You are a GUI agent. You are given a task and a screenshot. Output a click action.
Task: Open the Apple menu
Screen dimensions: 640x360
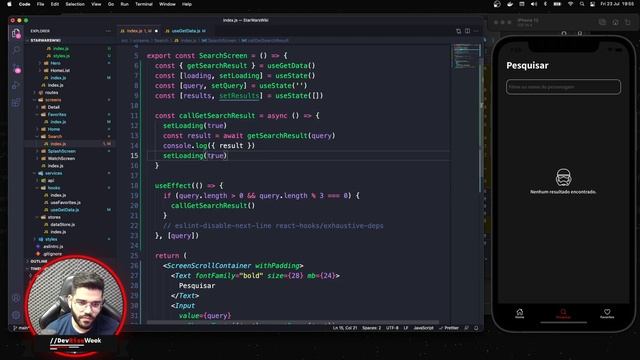pyautogui.click(x=9, y=4)
